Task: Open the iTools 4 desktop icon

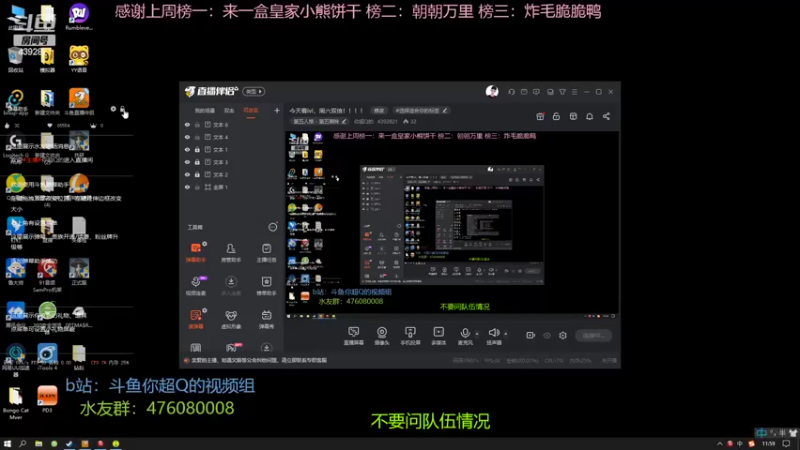Action: (47, 357)
